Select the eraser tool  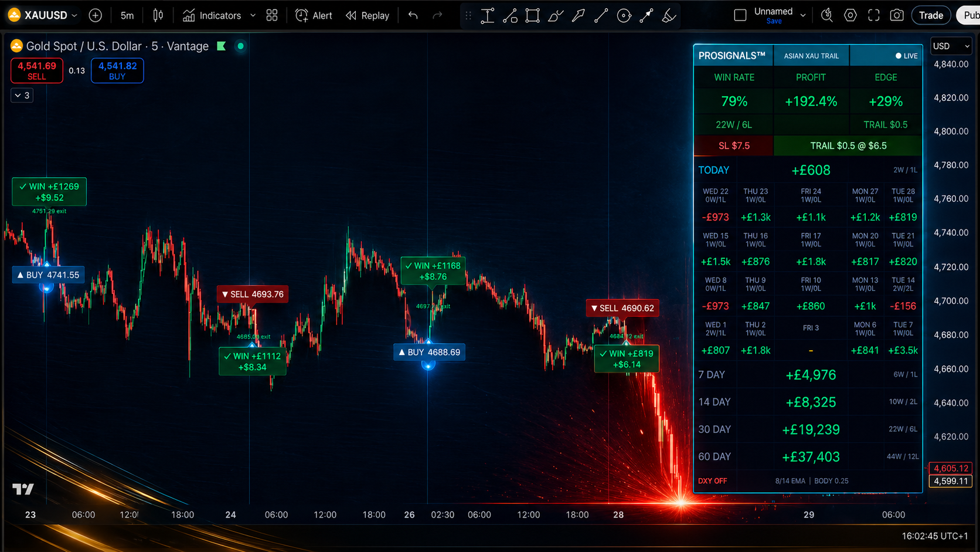[x=669, y=16]
